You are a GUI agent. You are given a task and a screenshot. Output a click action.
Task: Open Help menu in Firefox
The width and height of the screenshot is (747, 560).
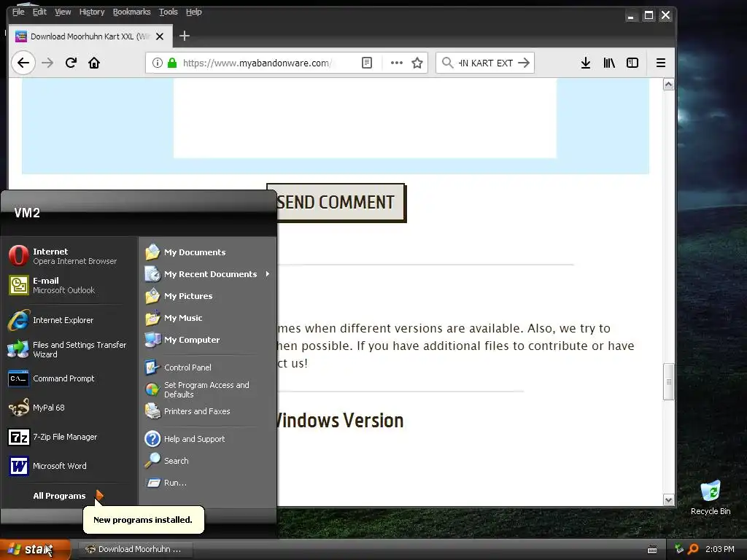193,12
